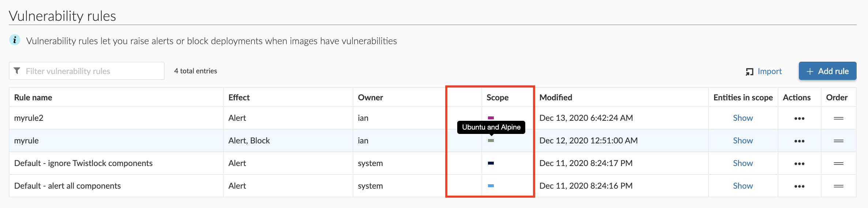868x208 pixels.
Task: Click date Dec 11, 2020 8:24:16 PM
Action: click(x=586, y=186)
